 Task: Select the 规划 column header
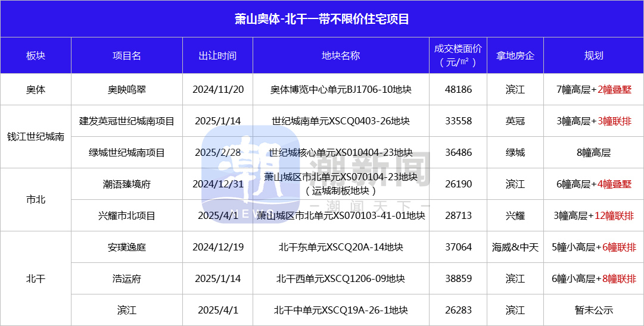click(x=593, y=56)
